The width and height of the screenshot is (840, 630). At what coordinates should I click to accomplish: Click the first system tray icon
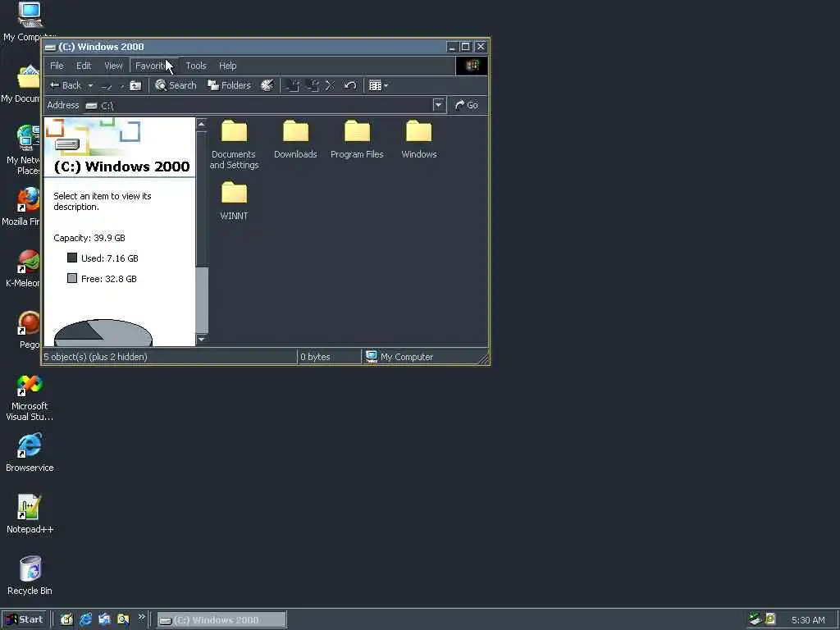756,619
